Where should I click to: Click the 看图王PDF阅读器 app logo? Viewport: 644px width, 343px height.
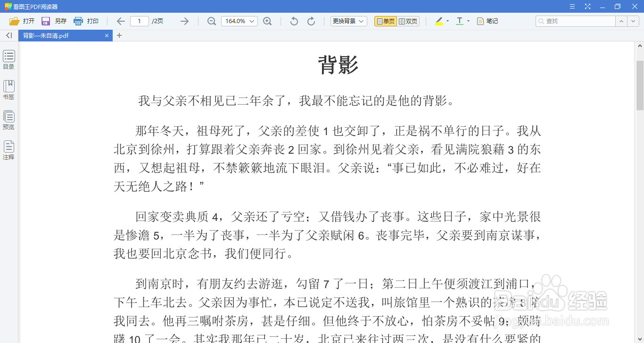8,7
